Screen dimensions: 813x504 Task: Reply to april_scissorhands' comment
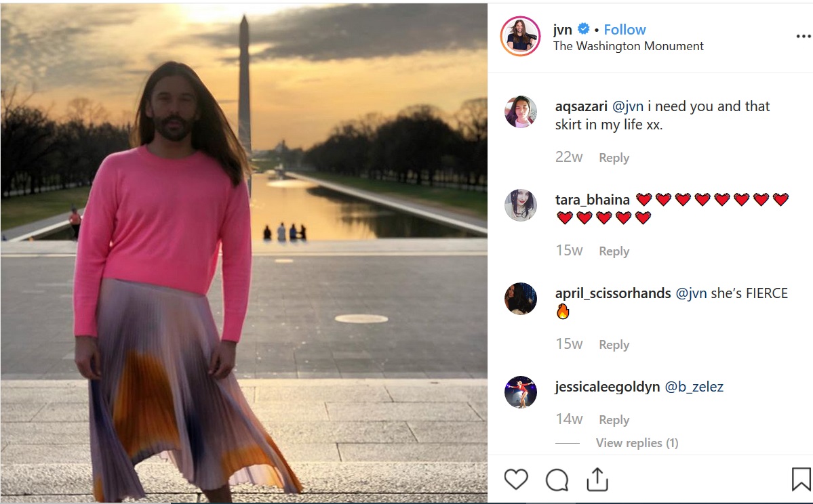[614, 345]
